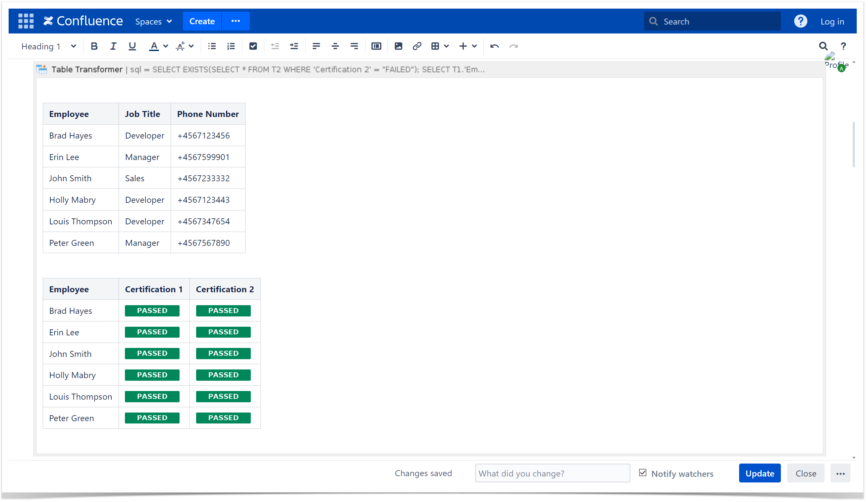Image resolution: width=868 pixels, height=502 pixels.
Task: Open the Heading 1 style dropdown
Action: pyautogui.click(x=48, y=46)
